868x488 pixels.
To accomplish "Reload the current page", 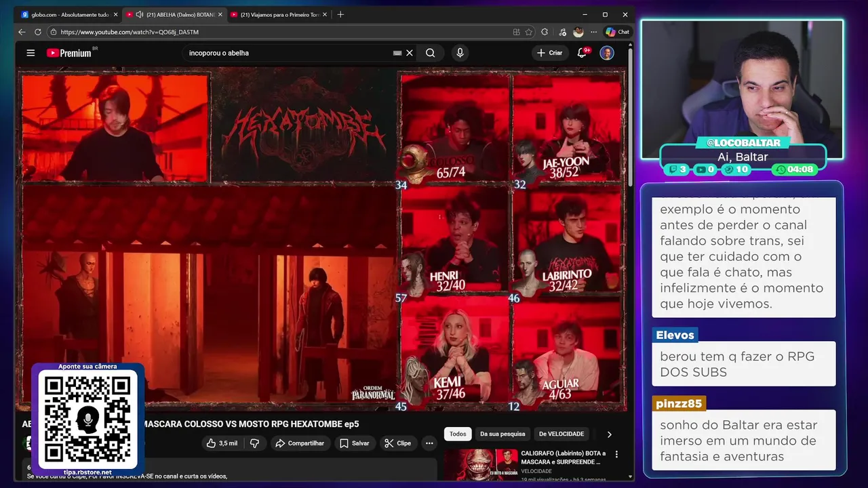I will pos(38,32).
